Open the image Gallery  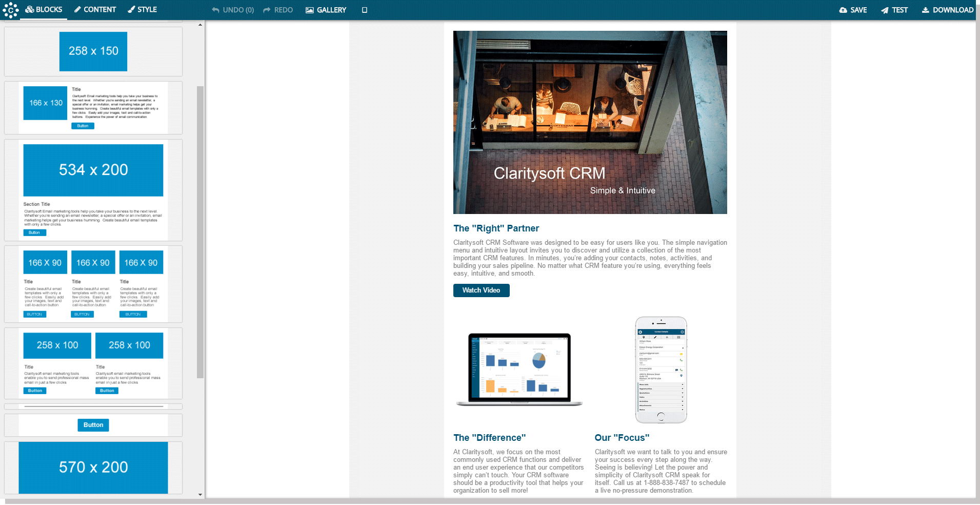click(326, 10)
